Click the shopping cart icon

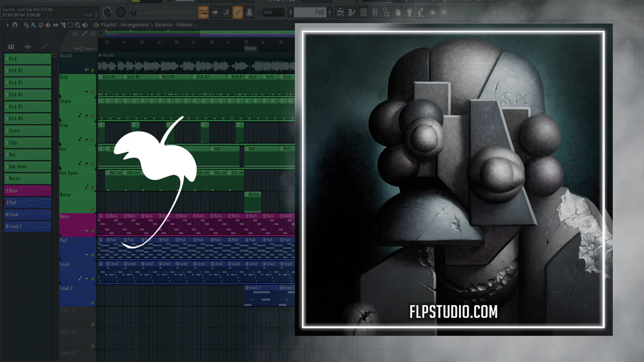pyautogui.click(x=443, y=12)
